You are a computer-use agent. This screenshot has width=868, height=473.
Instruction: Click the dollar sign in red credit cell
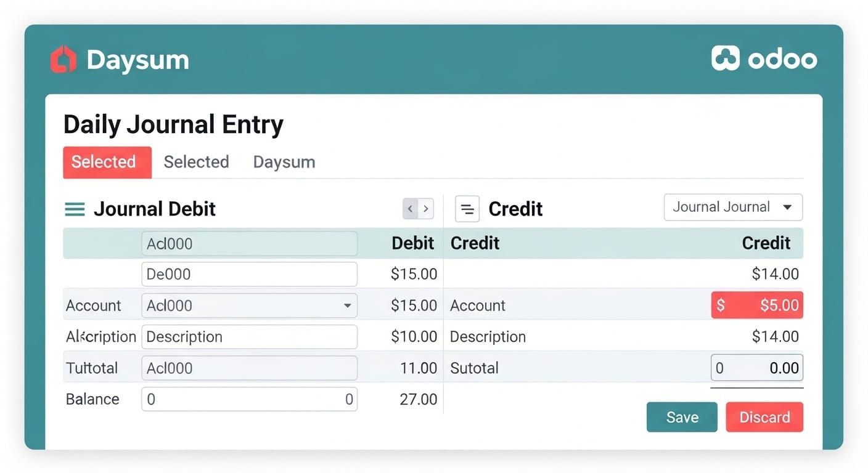(721, 305)
